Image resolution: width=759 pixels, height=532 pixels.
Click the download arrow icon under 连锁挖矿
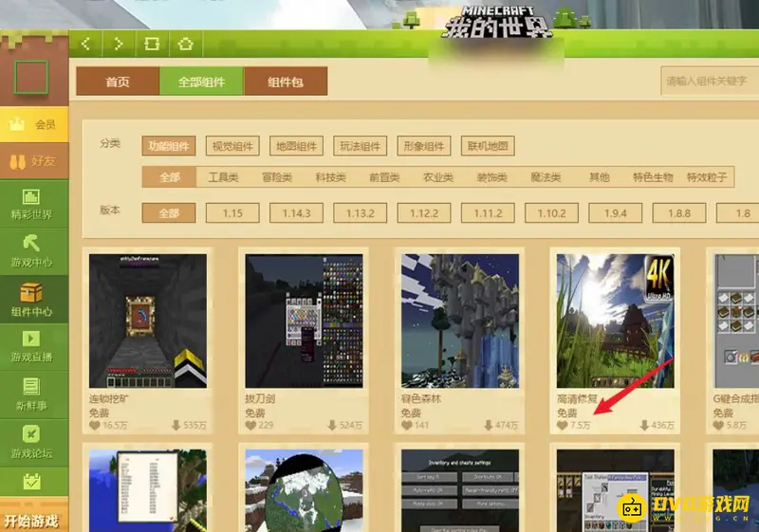pos(176,426)
